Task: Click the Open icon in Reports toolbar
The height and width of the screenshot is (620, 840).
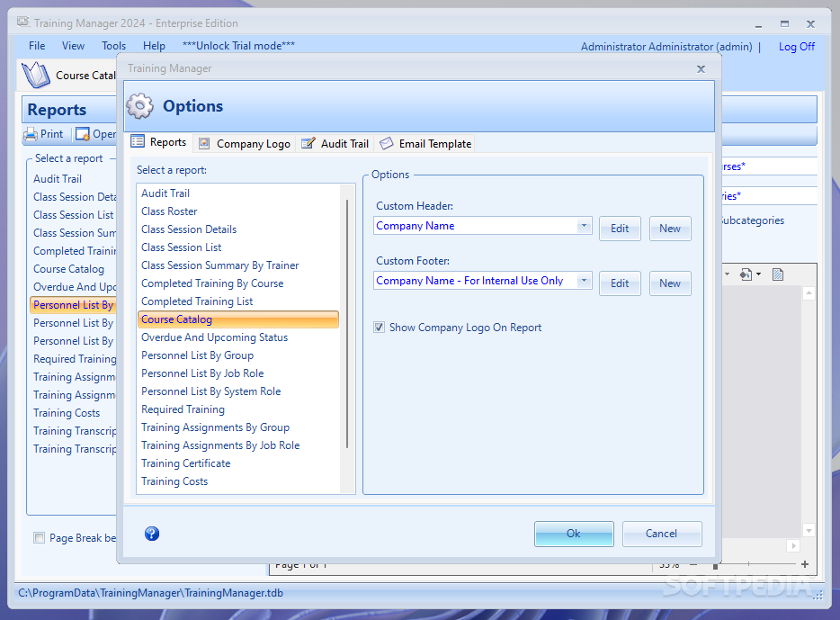Action: [83, 134]
